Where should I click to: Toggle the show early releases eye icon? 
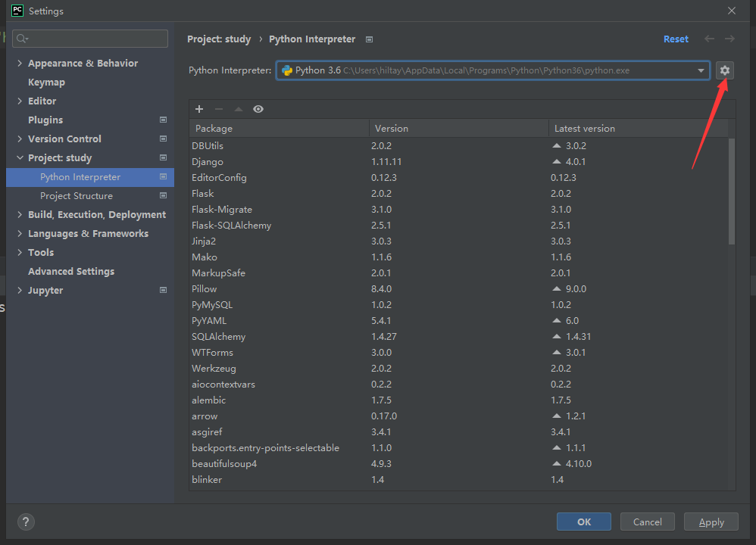point(258,109)
